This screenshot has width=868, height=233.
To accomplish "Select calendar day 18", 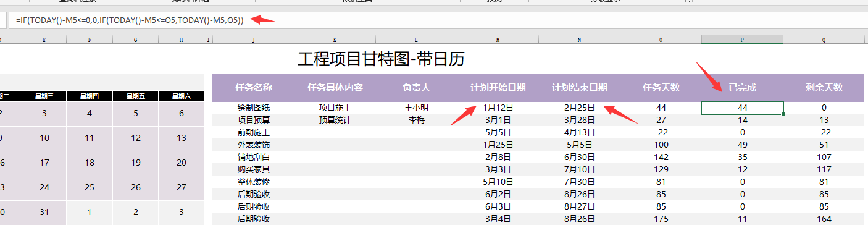I will (x=90, y=163).
